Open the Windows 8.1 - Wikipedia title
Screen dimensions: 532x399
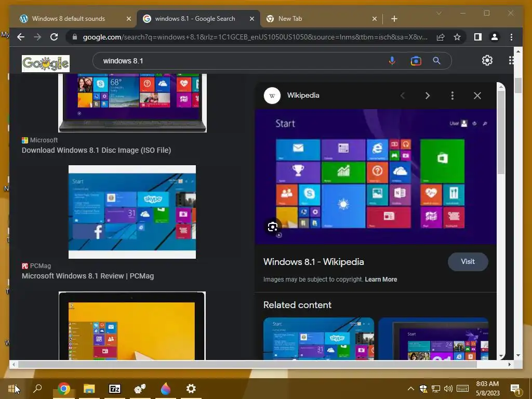[x=313, y=262]
